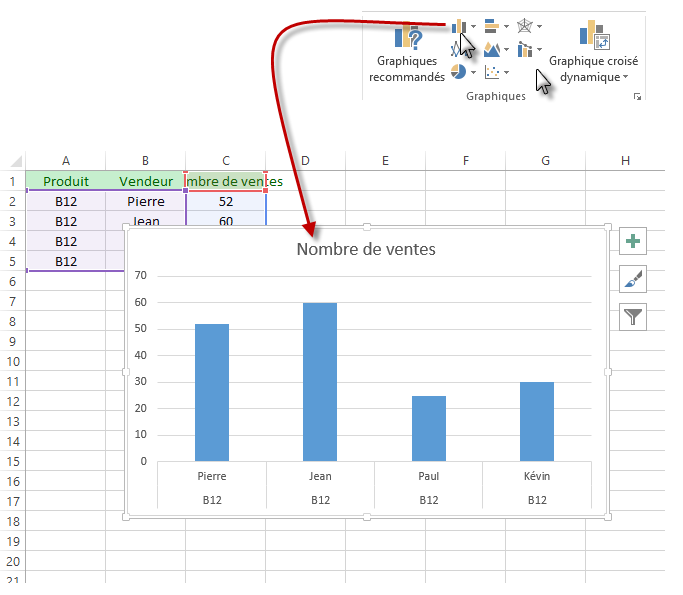Insert a horizontal bar chart
683x595 pixels.
point(492,26)
